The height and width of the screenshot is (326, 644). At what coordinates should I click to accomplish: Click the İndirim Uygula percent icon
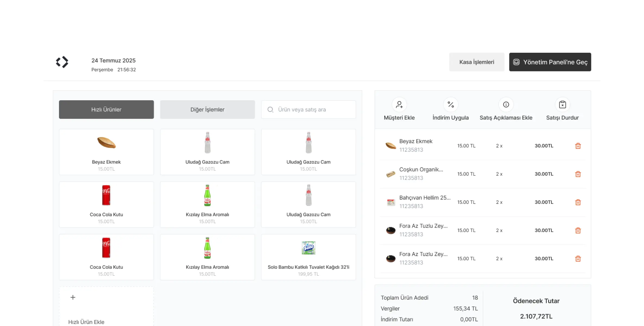tap(451, 105)
